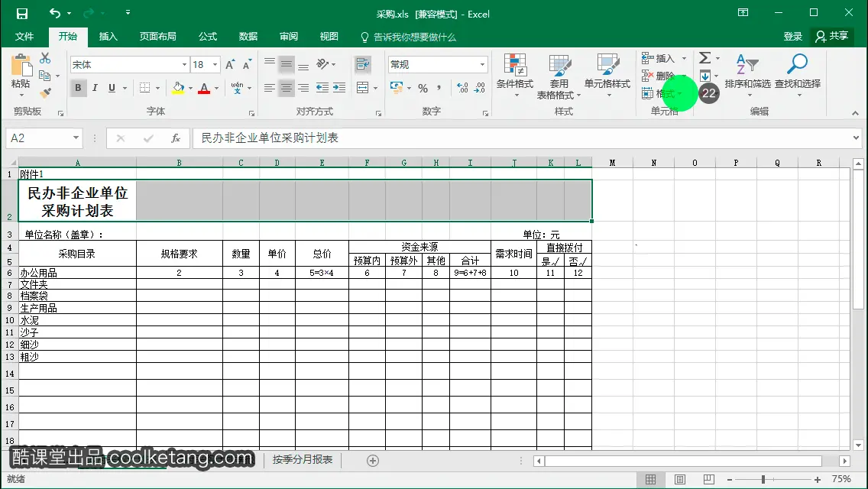This screenshot has width=868, height=489.
Task: Open the fill color dropdown arrow
Action: pyautogui.click(x=190, y=88)
